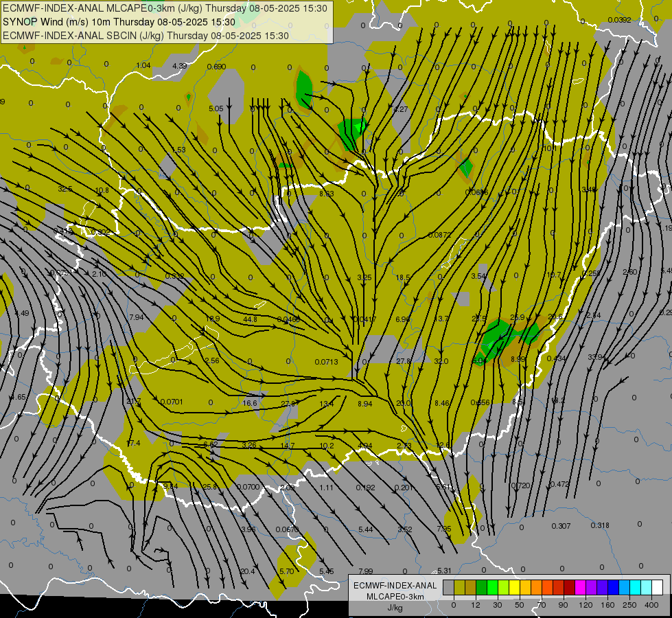The width and height of the screenshot is (672, 618).
Task: Click the legend label ECMWF-INDEX-ANAL
Action: 395,586
